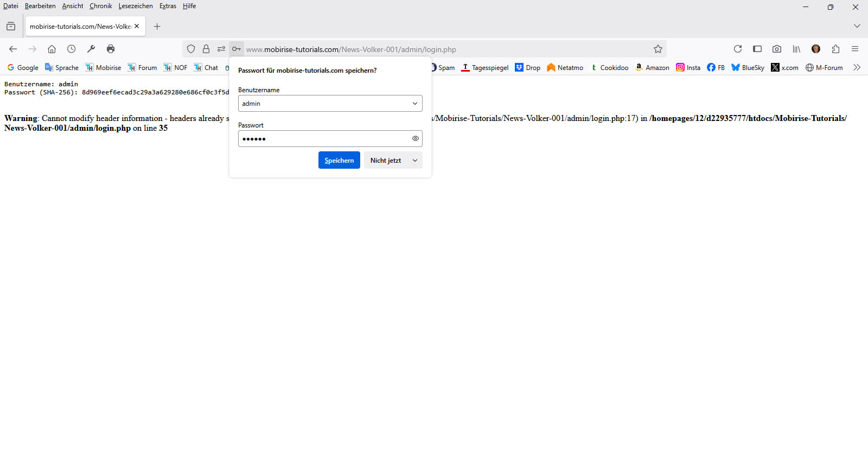Expand the Benutzername dropdown arrow

pos(415,104)
